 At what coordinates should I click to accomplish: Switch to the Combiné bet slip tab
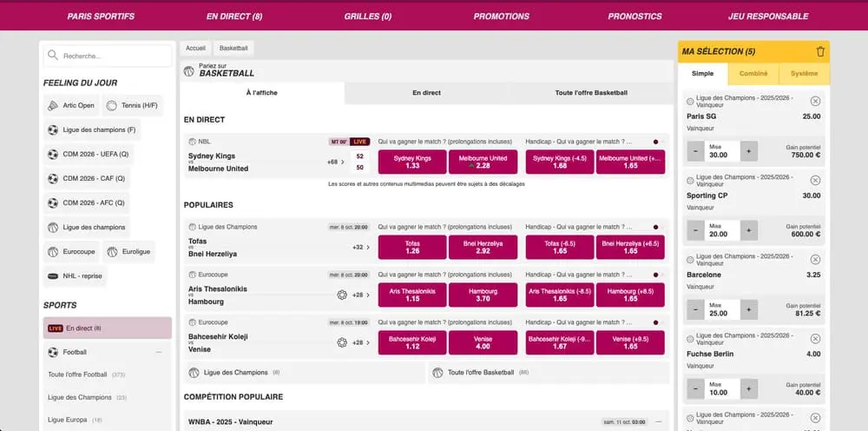pyautogui.click(x=753, y=74)
